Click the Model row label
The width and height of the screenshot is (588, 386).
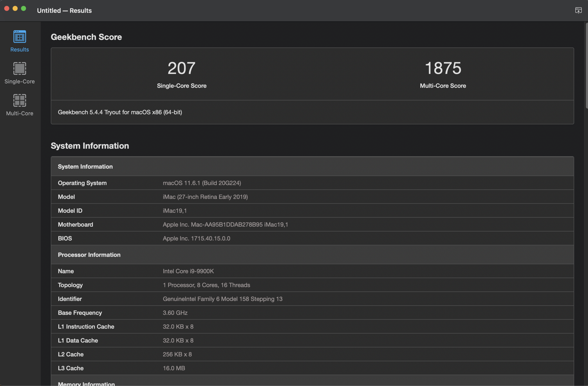point(66,197)
